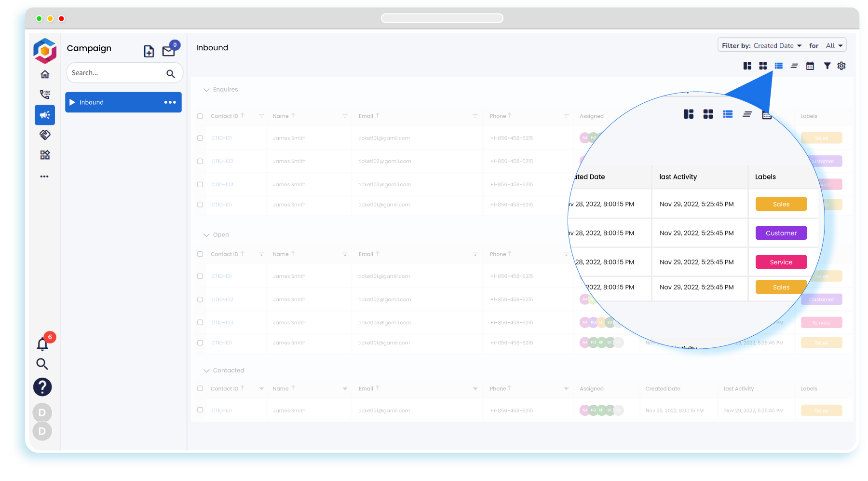Switch to board layout view icon

point(747,66)
